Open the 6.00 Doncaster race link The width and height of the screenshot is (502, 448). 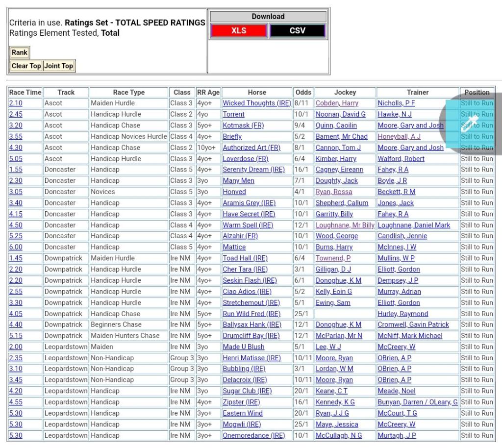(16, 247)
